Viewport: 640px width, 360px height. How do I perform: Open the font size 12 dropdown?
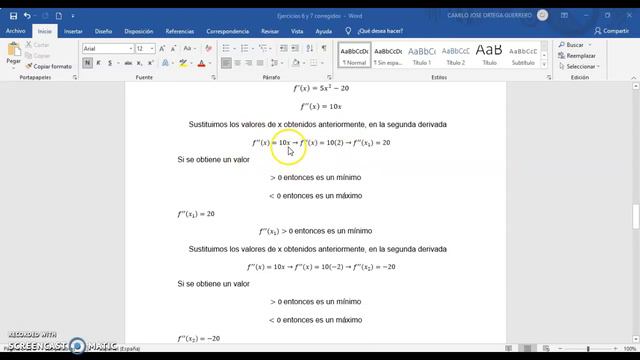[x=152, y=49]
